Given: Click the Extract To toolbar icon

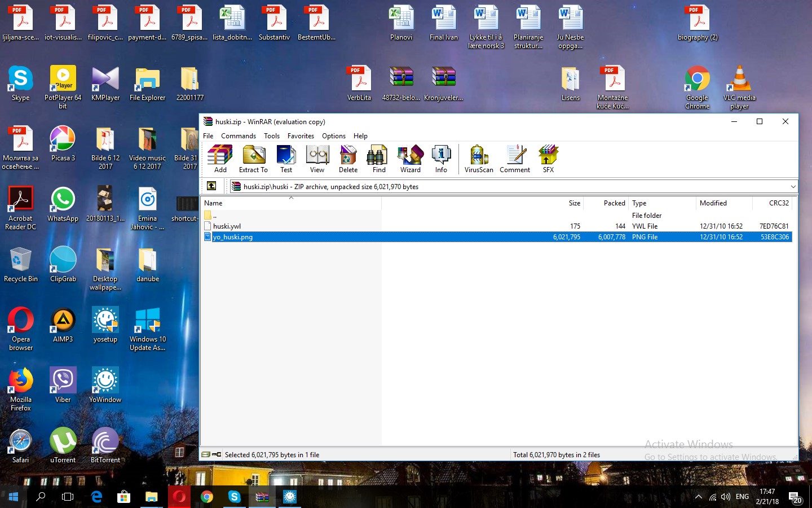Looking at the screenshot, I should [253, 159].
